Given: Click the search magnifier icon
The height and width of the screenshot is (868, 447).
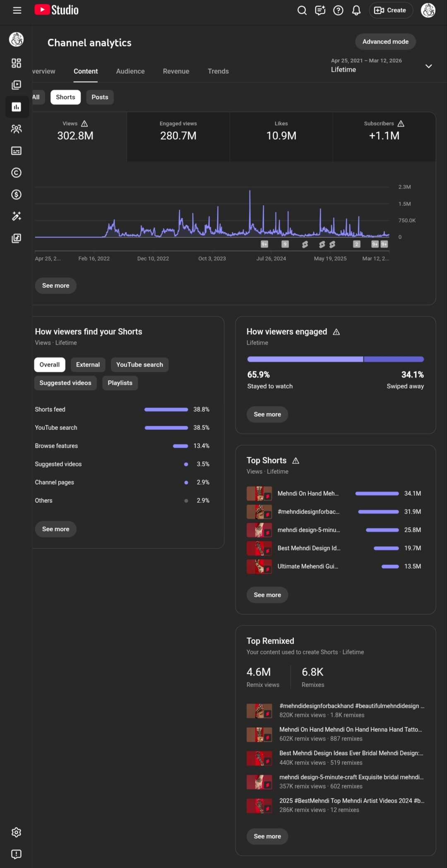Looking at the screenshot, I should click(302, 10).
